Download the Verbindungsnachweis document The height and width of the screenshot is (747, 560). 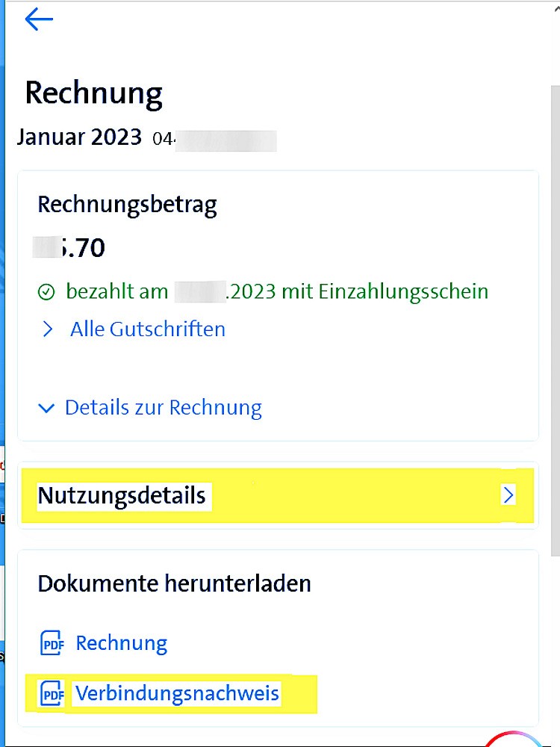point(177,693)
